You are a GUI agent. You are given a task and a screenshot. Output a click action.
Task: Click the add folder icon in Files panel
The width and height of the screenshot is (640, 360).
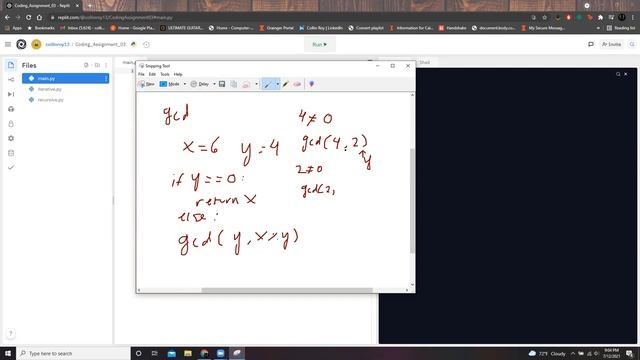tap(97, 65)
